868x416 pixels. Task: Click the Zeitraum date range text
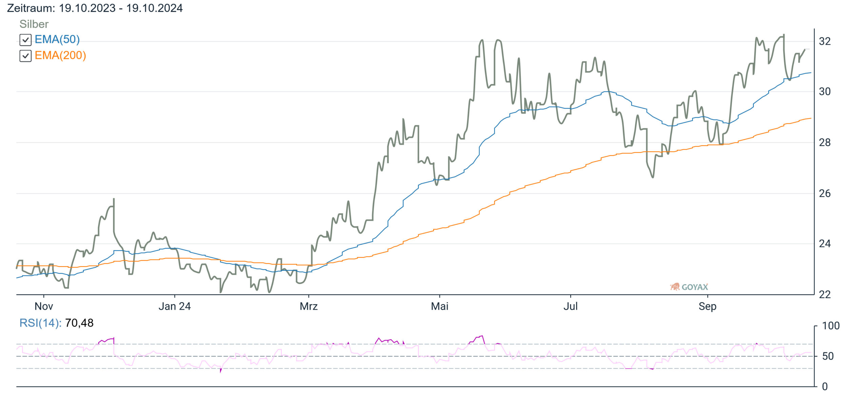click(x=95, y=8)
